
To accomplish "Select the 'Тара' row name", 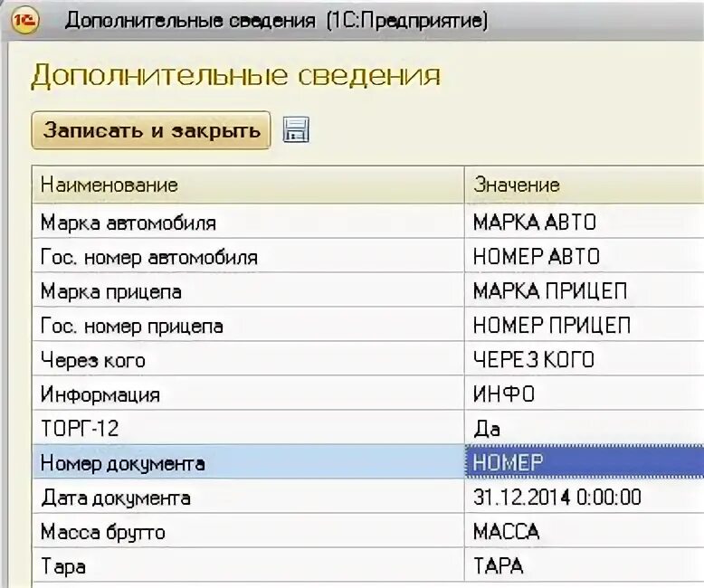I will [248, 566].
